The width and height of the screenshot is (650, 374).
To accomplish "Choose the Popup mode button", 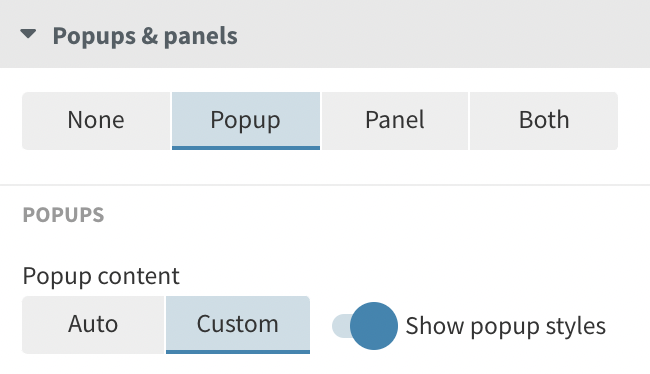I will coord(246,121).
